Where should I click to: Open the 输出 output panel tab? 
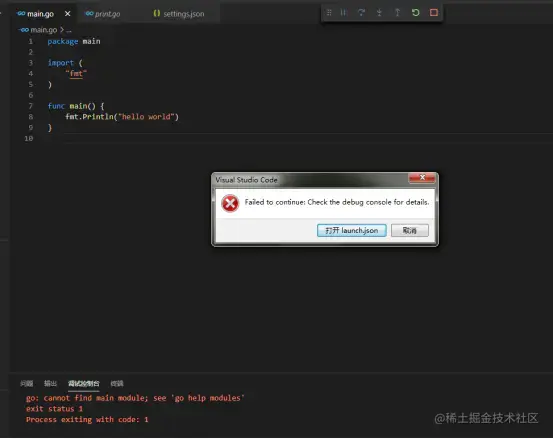(x=50, y=383)
